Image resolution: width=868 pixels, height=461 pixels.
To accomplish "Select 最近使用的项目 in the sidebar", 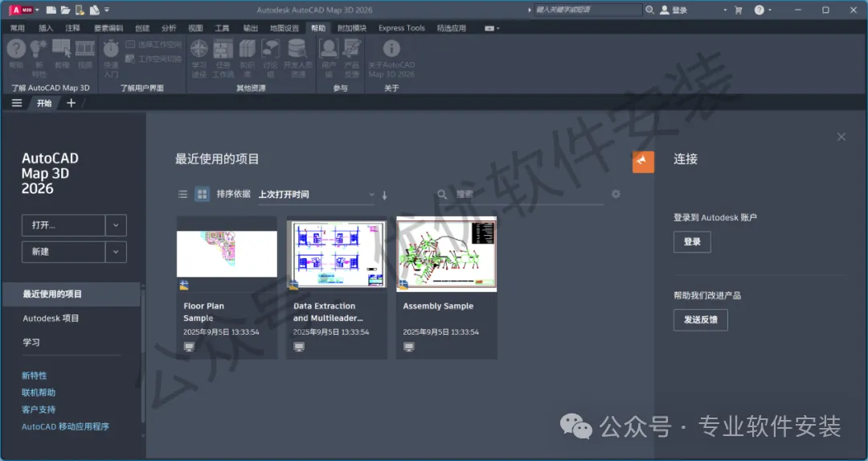I will pyautogui.click(x=71, y=294).
